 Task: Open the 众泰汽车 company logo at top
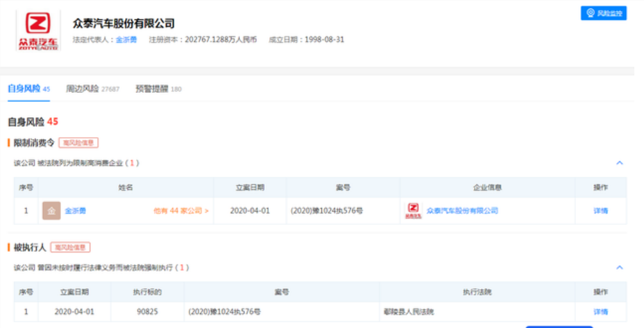(x=38, y=31)
